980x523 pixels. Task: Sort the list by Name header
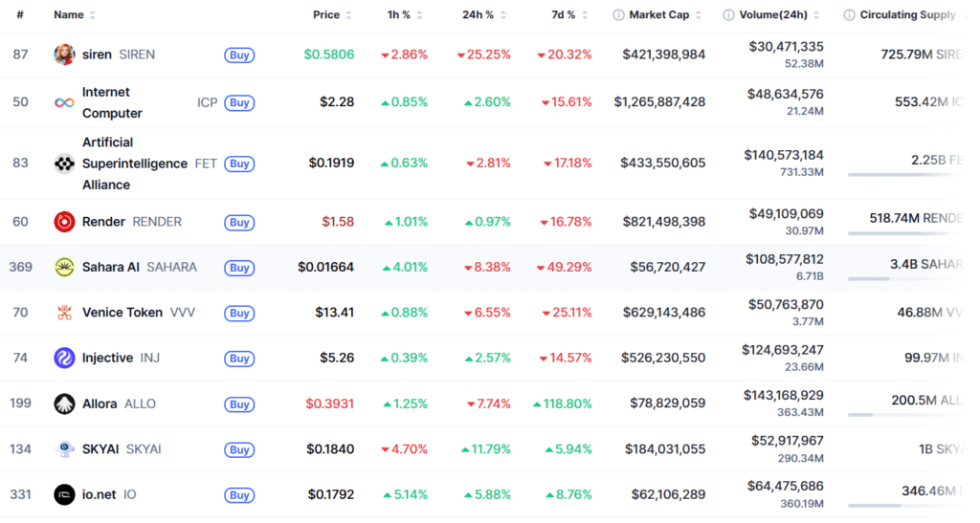tap(69, 15)
